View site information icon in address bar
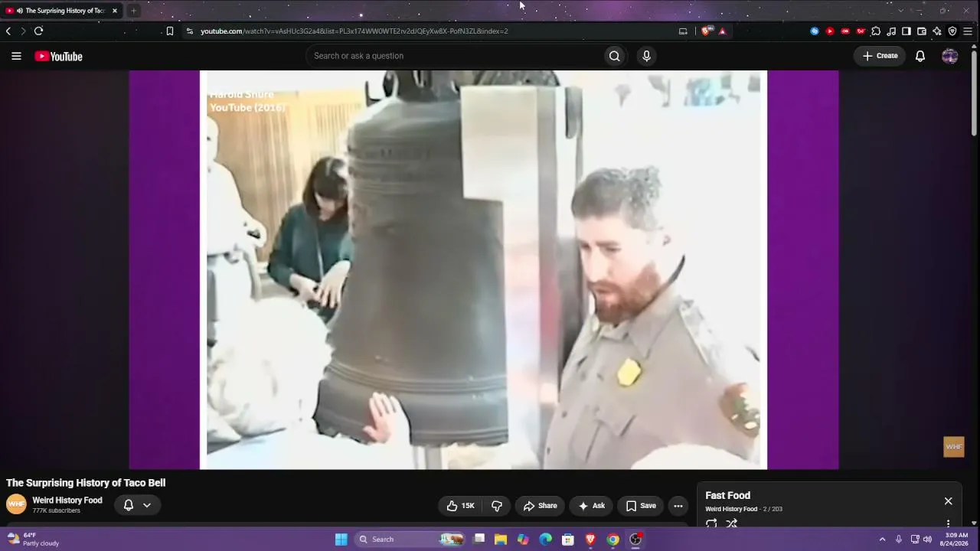 (x=190, y=31)
